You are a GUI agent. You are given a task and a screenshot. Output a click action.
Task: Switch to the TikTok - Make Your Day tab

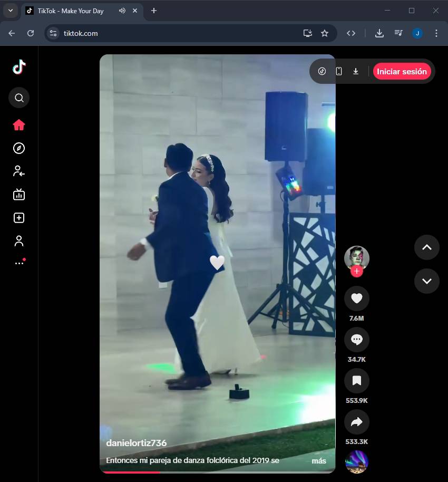[x=71, y=11]
